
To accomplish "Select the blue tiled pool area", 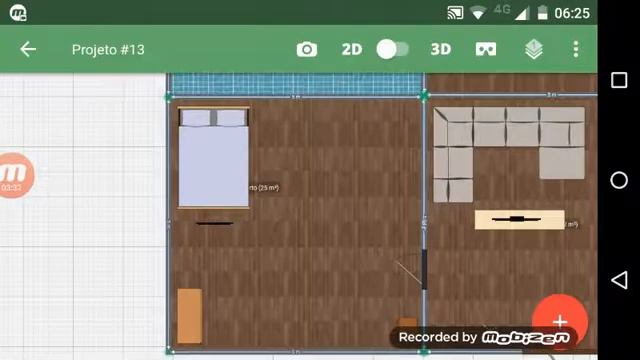I will 297,84.
